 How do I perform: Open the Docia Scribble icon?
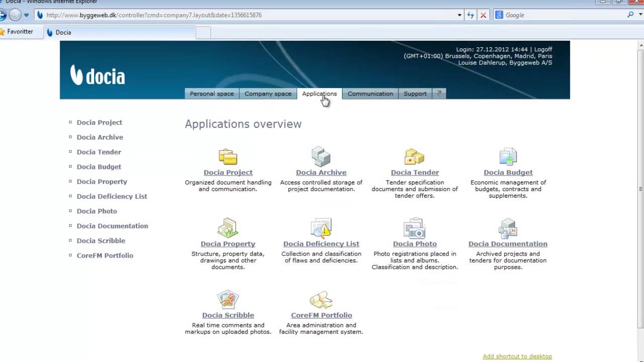(x=228, y=300)
